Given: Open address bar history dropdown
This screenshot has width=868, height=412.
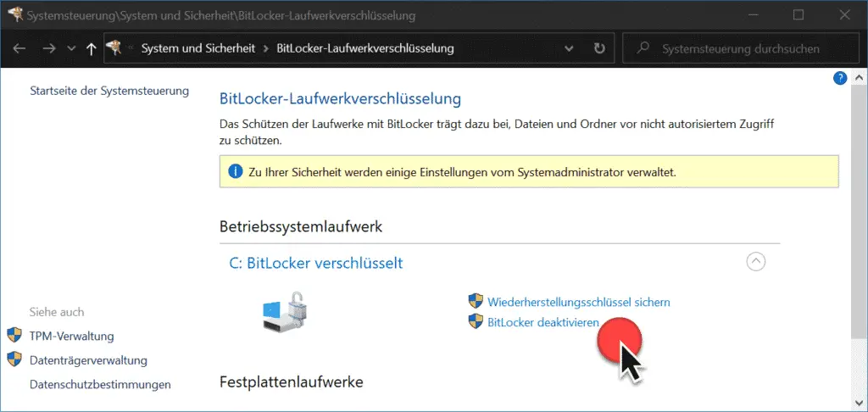Looking at the screenshot, I should coord(569,48).
